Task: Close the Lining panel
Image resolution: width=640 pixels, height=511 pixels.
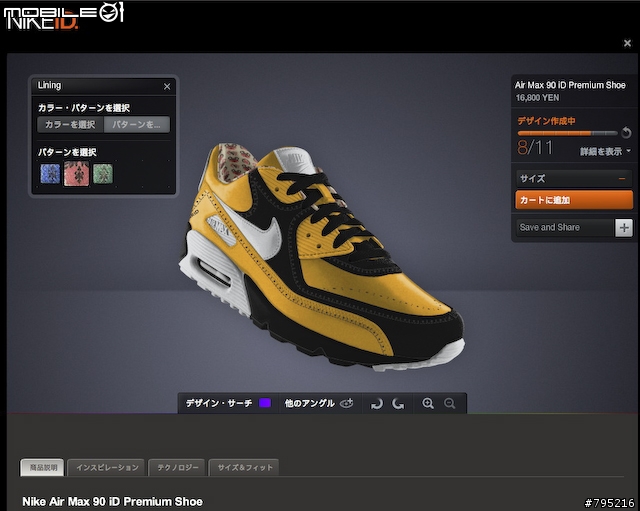Action: coord(167,87)
